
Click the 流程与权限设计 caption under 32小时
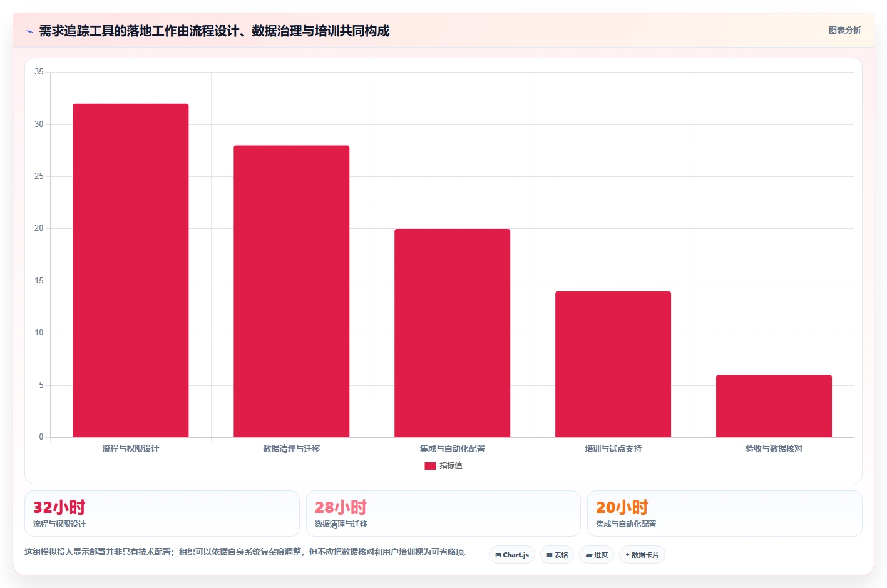pos(59,524)
